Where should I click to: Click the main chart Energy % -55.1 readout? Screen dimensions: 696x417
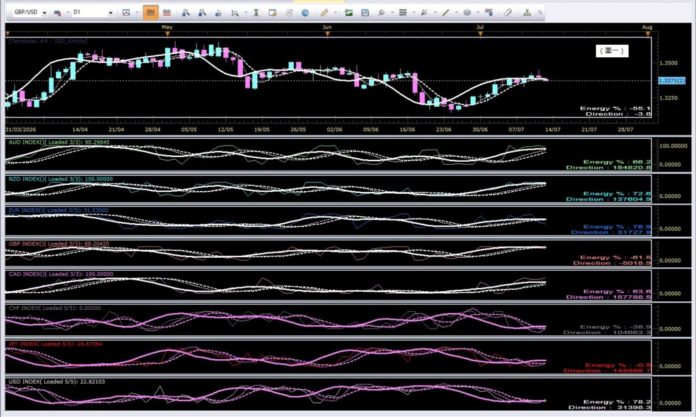click(615, 108)
